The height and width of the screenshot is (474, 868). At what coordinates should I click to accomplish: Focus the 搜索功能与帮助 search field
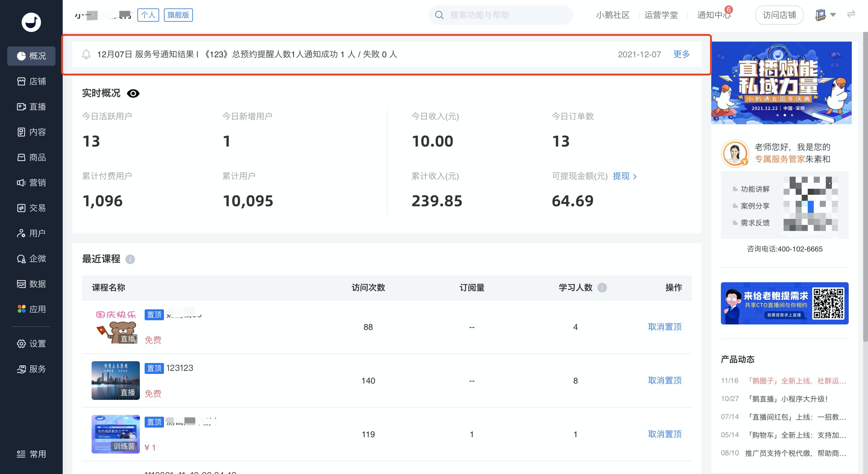coord(501,15)
